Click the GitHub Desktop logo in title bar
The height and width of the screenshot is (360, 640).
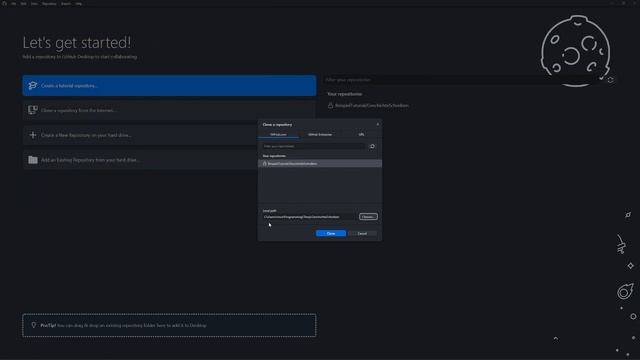point(4,3)
